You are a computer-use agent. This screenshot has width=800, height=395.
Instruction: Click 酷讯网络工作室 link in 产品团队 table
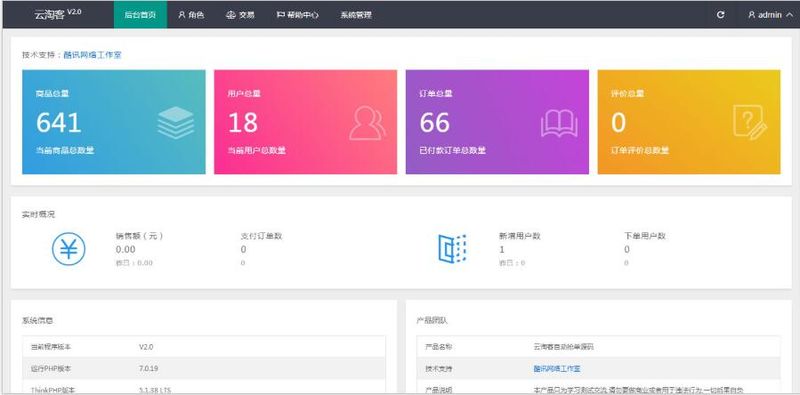point(557,368)
